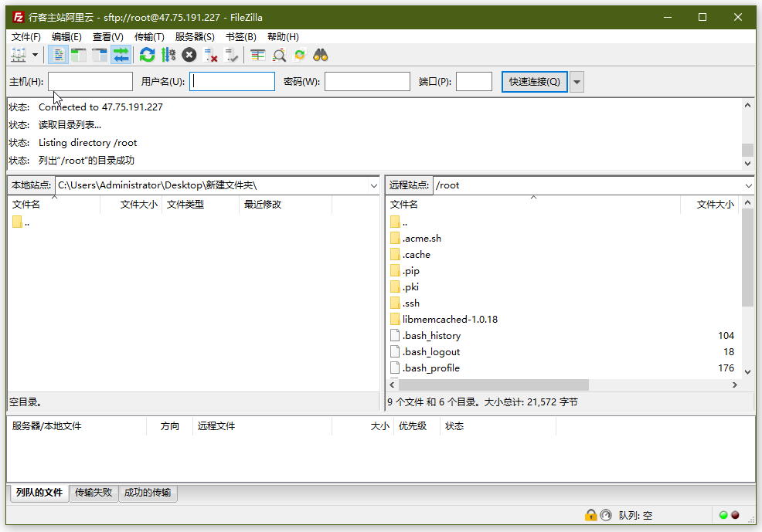
Task: Click the message log scroll down arrow
Action: click(x=747, y=164)
